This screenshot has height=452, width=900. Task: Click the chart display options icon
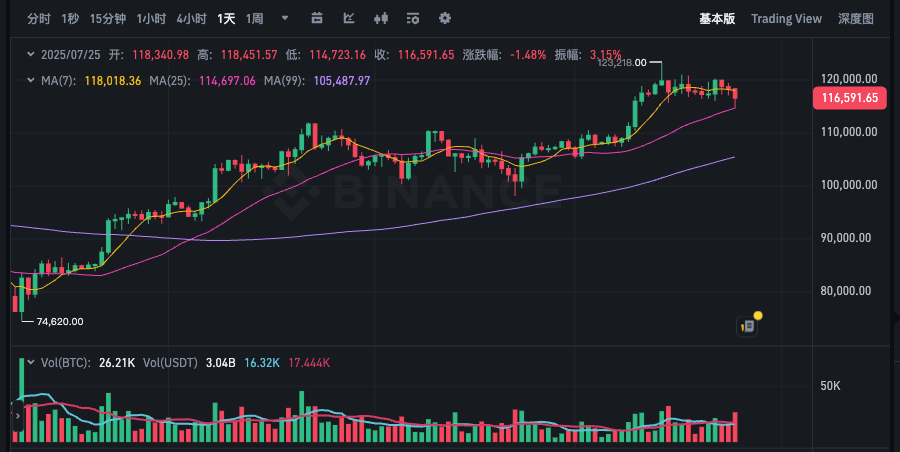[413, 18]
